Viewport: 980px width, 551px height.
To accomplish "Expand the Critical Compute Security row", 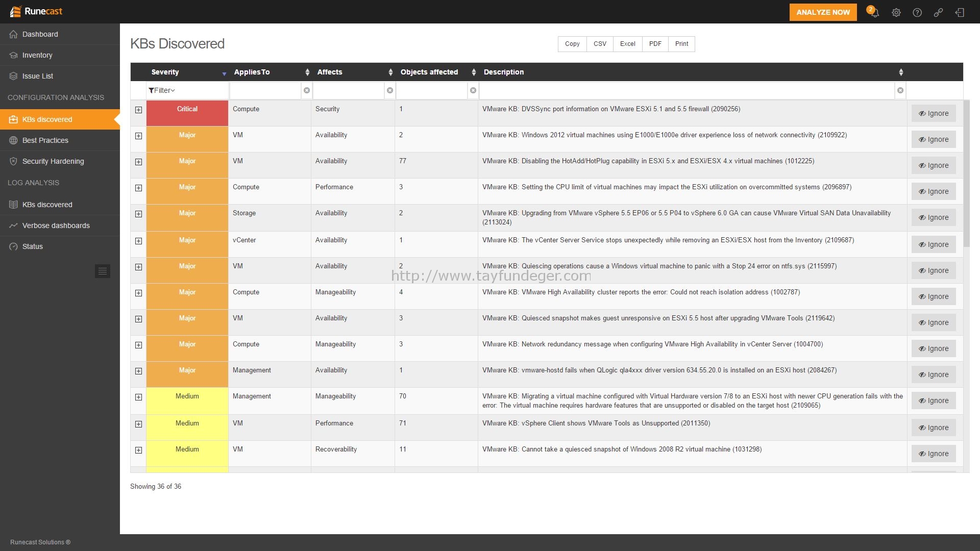I will (x=138, y=110).
